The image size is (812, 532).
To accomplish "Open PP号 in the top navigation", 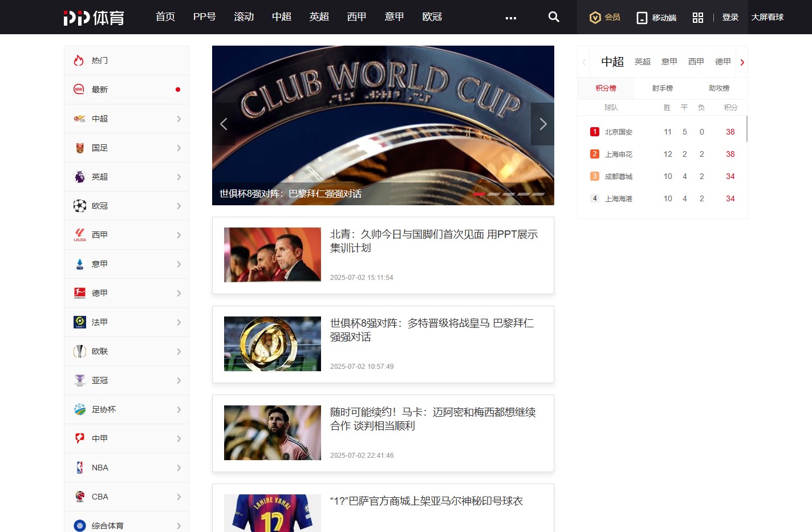I will point(205,17).
